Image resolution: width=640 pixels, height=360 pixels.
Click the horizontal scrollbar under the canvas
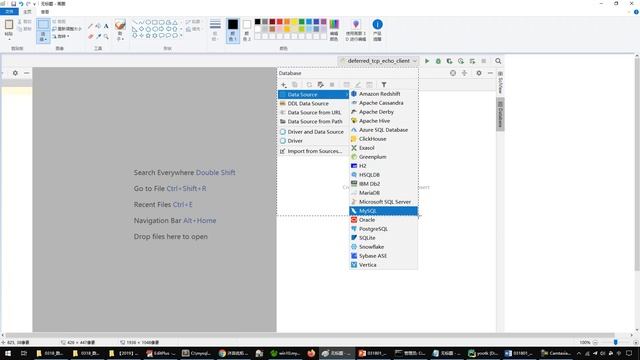tap(310, 335)
